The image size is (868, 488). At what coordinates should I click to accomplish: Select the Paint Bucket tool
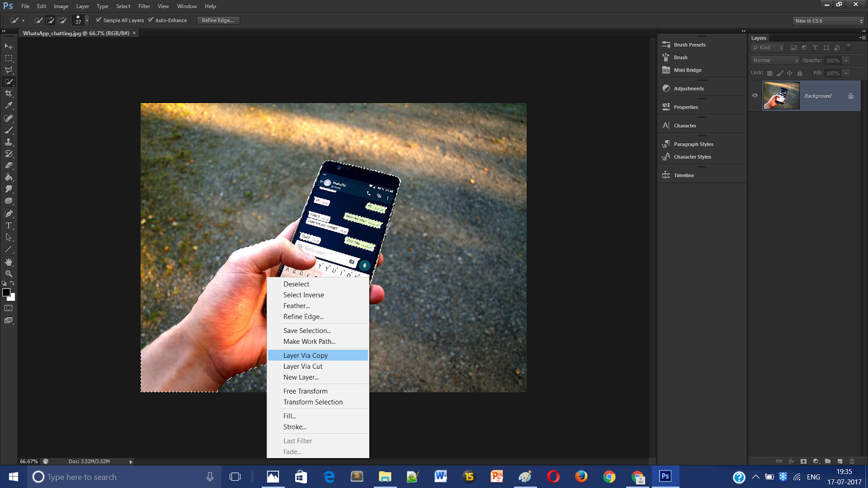coord(9,177)
